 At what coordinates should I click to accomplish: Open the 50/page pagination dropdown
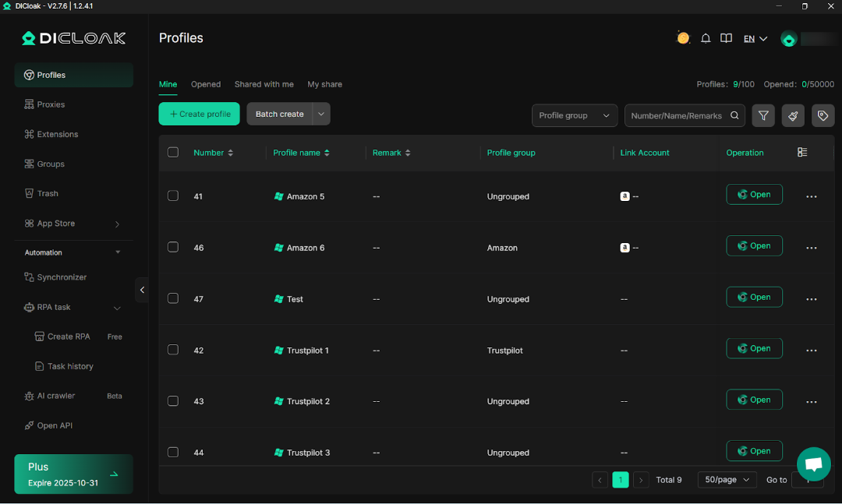[727, 480]
